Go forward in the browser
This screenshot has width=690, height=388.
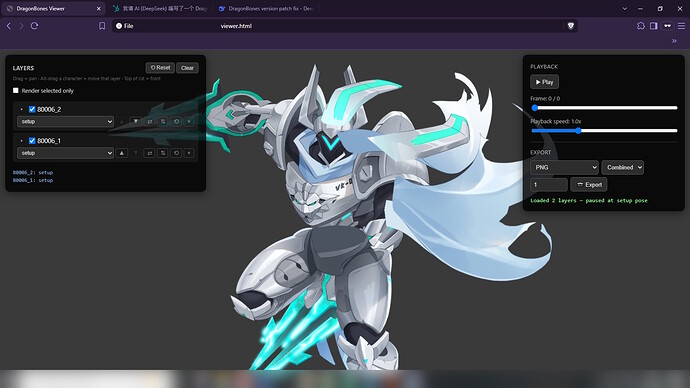coord(21,26)
